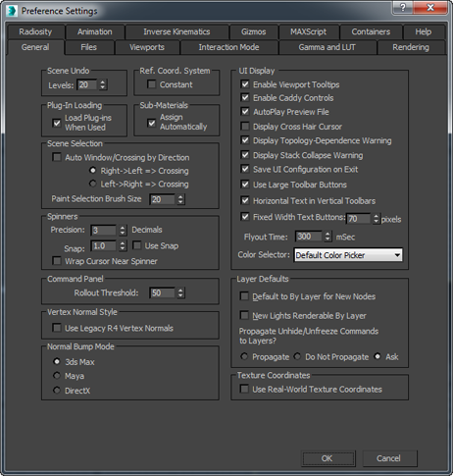Screen dimensions: 453x476
Task: Click Paint Selection Brush Size spinner arrows
Action: (180, 199)
